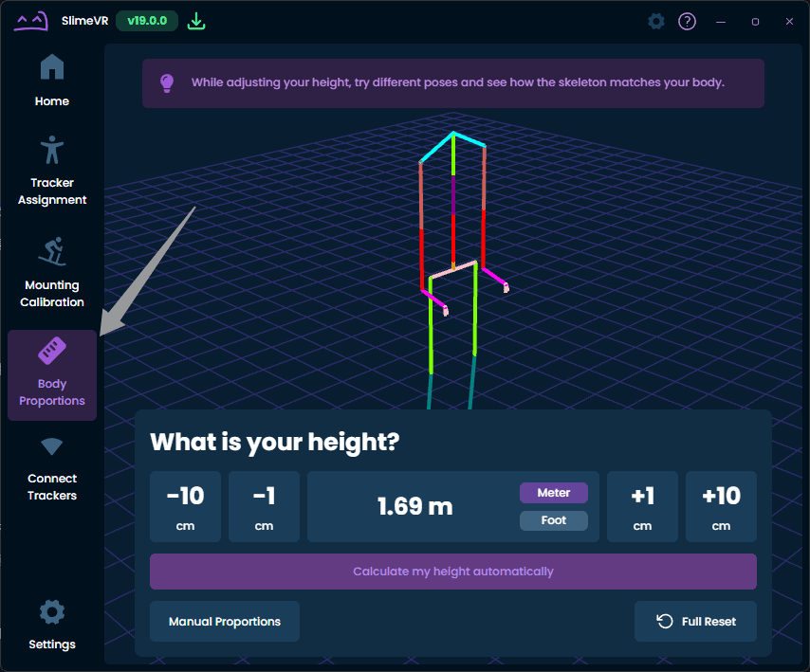Click Full Reset button

(696, 622)
